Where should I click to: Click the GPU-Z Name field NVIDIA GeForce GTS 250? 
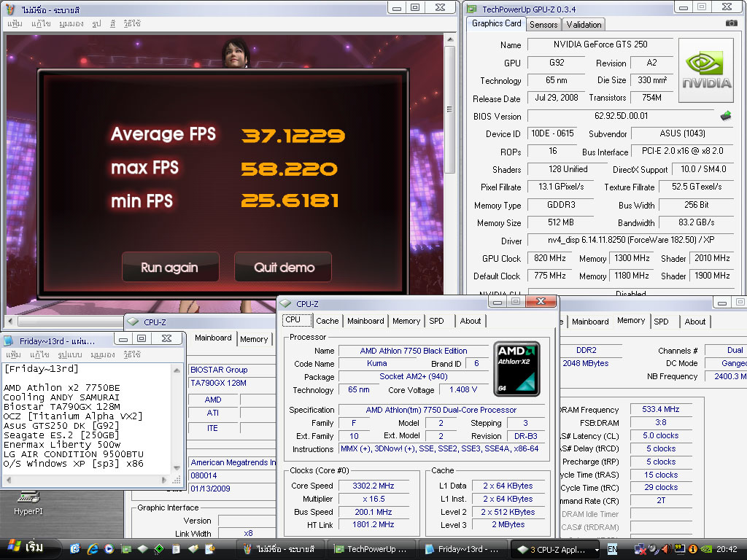[x=600, y=44]
